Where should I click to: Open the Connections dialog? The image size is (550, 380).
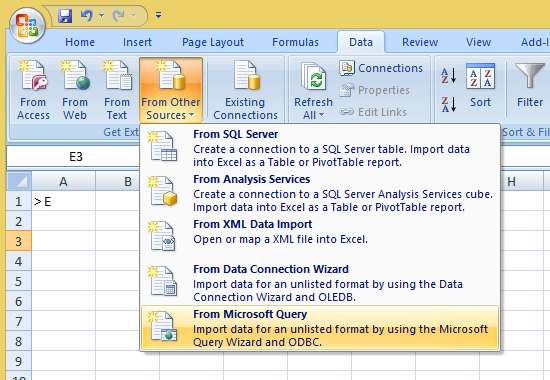click(381, 68)
